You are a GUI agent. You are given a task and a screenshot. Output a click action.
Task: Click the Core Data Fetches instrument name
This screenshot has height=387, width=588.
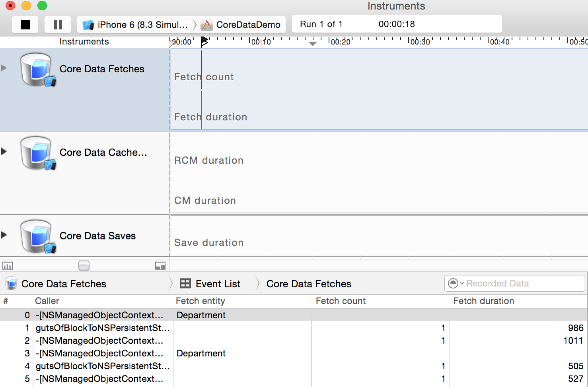tap(102, 69)
